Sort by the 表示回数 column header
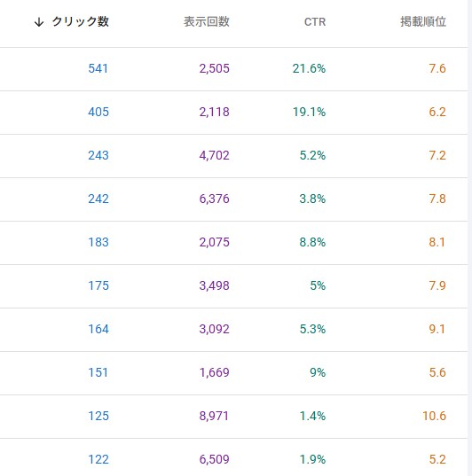 207,22
